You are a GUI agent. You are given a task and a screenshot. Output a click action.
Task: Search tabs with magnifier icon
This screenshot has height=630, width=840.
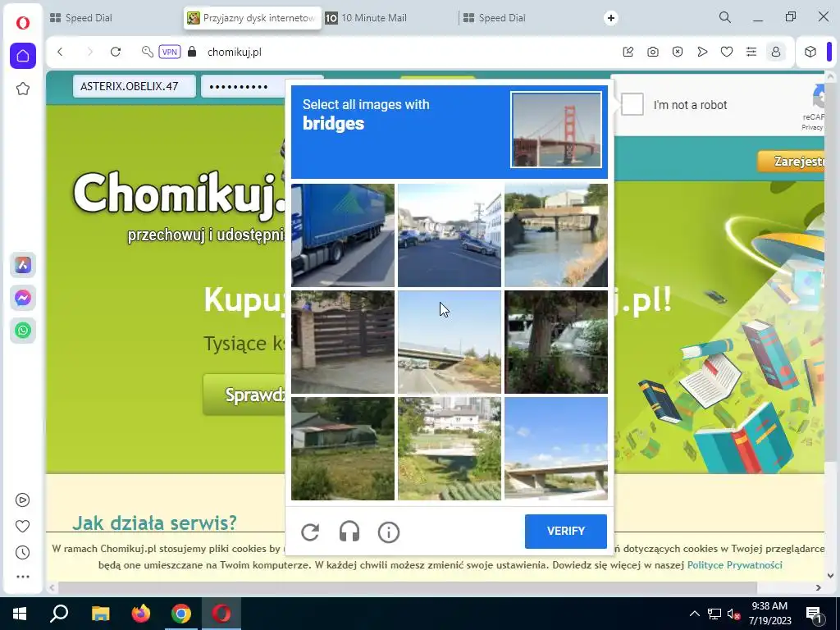(725, 18)
